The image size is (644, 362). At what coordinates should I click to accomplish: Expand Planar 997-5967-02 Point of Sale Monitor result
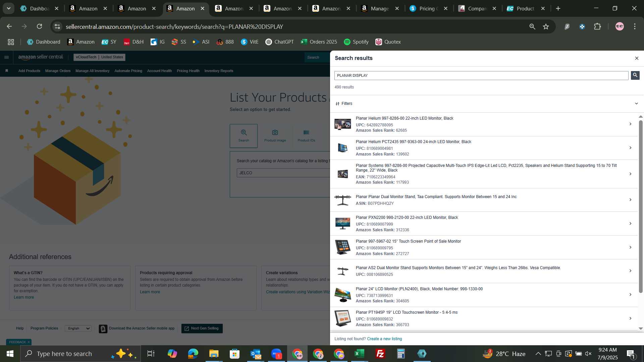630,247
